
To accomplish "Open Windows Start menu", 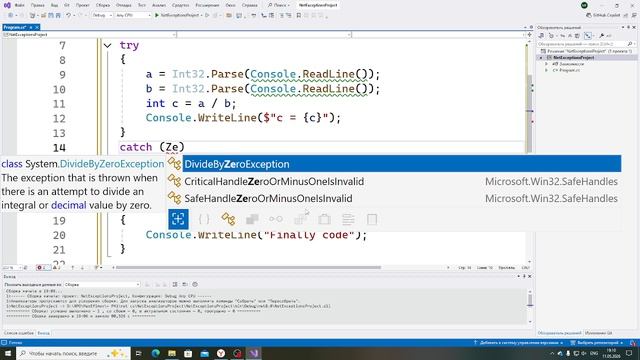I will tap(8, 353).
